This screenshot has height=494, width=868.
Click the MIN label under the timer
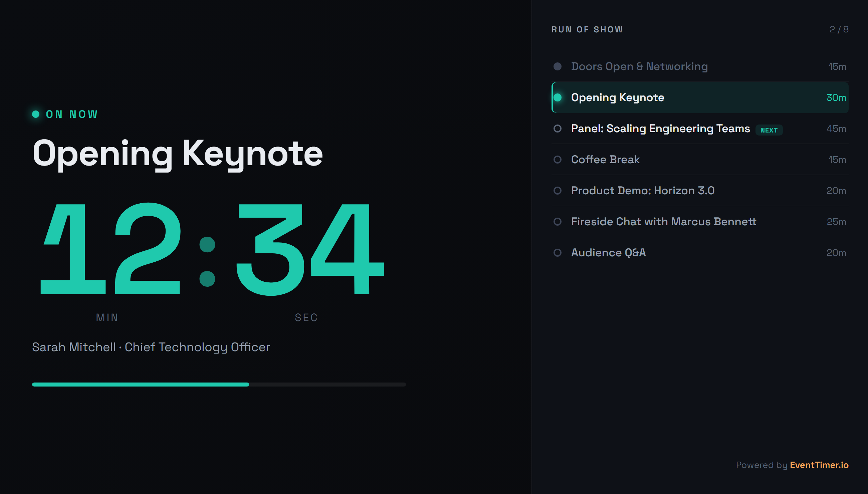(x=107, y=317)
